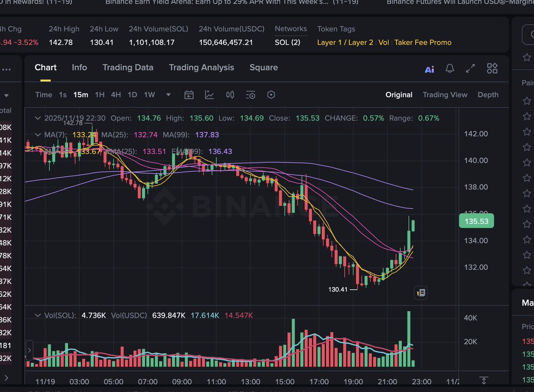The height and width of the screenshot is (392, 534).
Task: Expand the left volume panel arrow
Action: 29,351
